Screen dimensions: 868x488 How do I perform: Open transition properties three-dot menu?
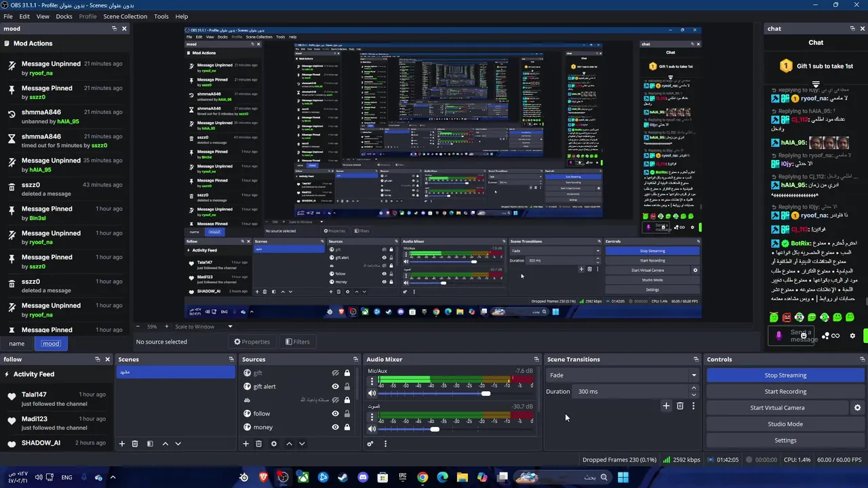693,406
